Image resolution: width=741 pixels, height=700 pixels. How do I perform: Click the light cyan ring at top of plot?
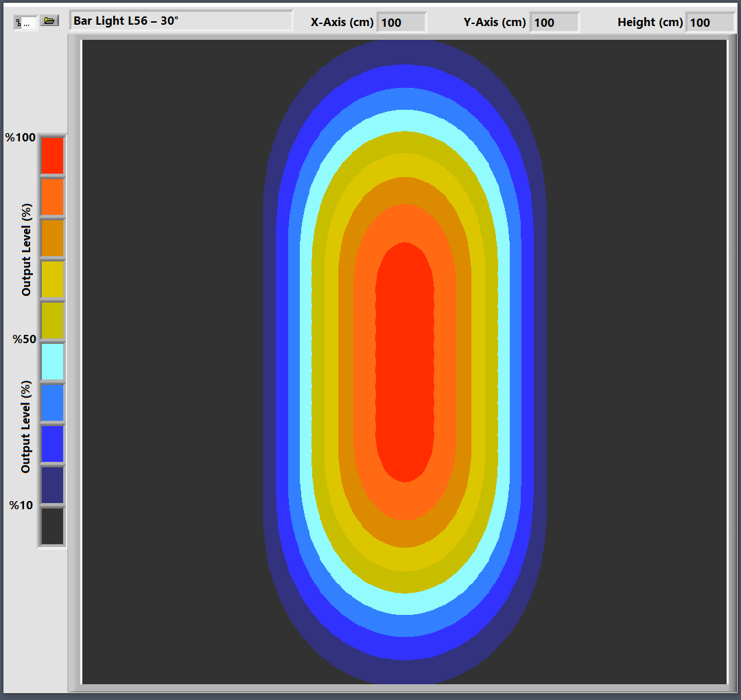click(x=405, y=121)
